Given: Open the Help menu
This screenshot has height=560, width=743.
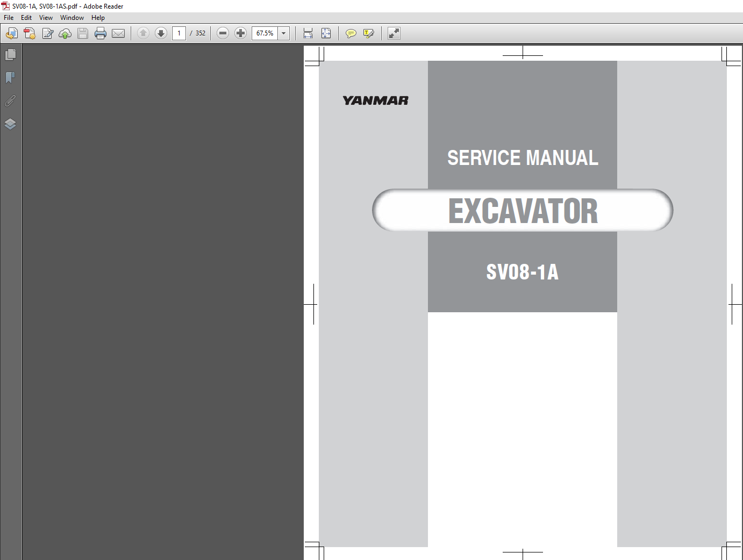Looking at the screenshot, I should pos(98,18).
